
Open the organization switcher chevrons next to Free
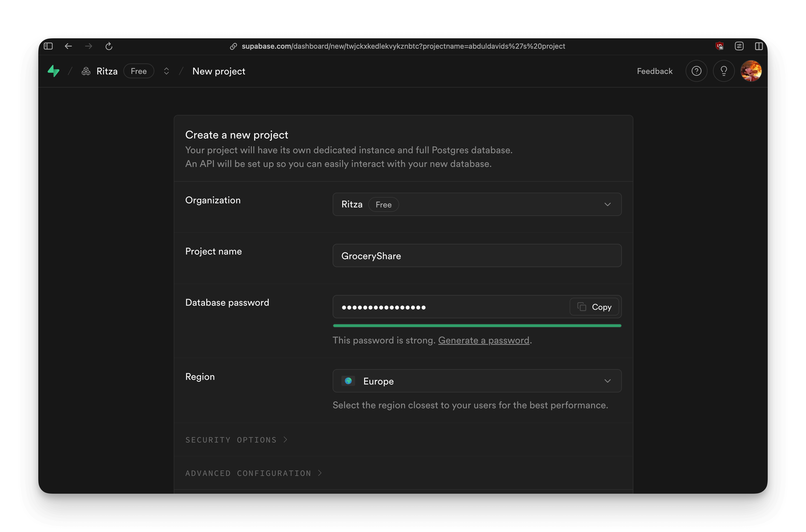[166, 71]
